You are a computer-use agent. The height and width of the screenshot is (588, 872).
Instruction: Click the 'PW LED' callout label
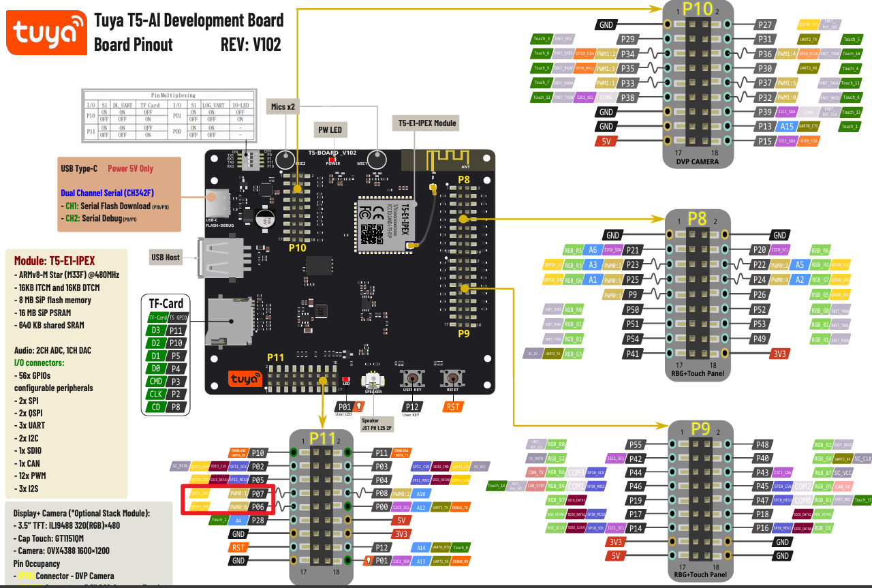[x=330, y=129]
